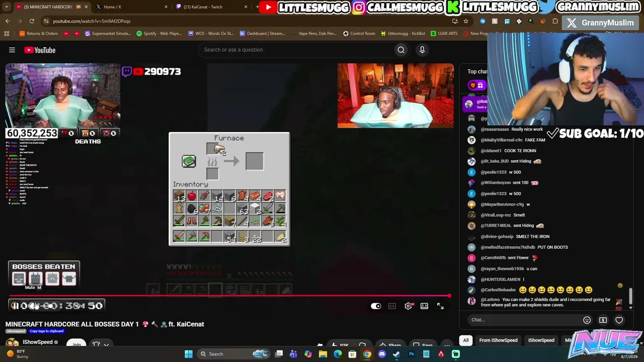Screen dimensions: 644x362
Task: Open Steam from the taskbar
Action: (x=396, y=354)
